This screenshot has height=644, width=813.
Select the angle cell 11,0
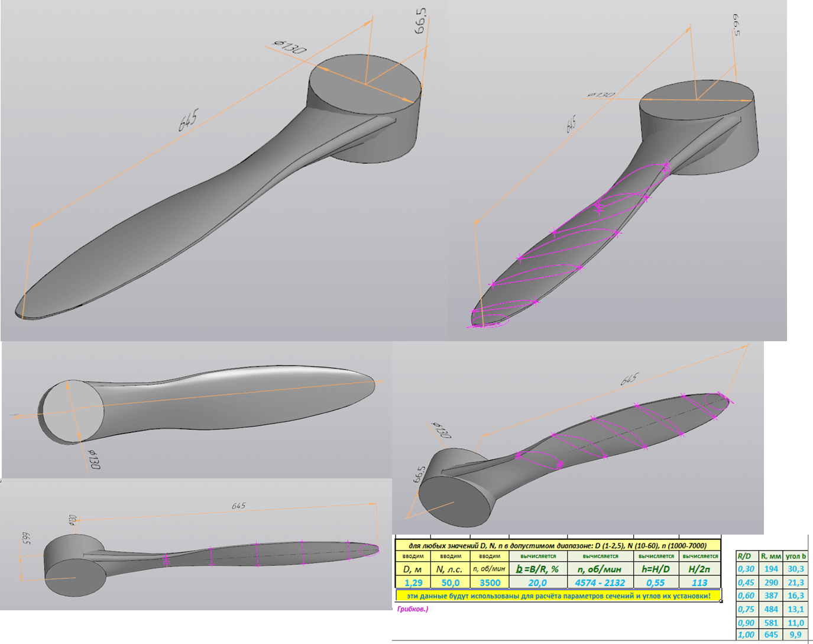tap(796, 623)
